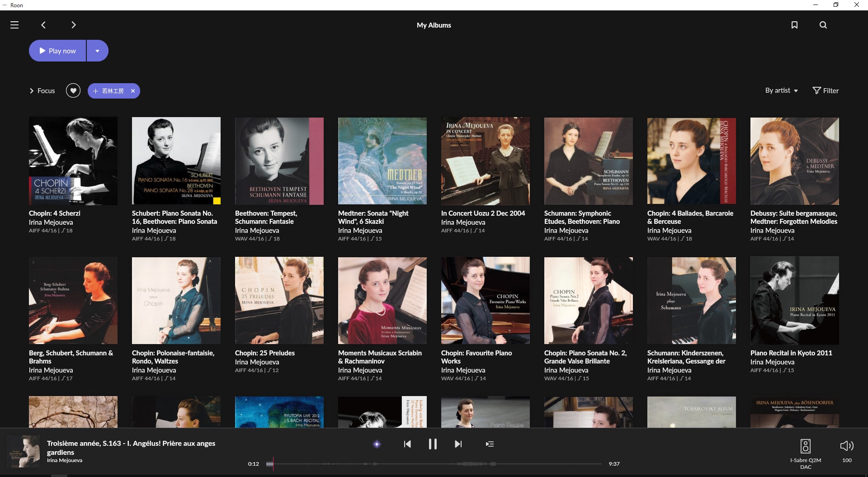
Task: Open Schumann: Kinderszenen album cover
Action: pyautogui.click(x=692, y=301)
